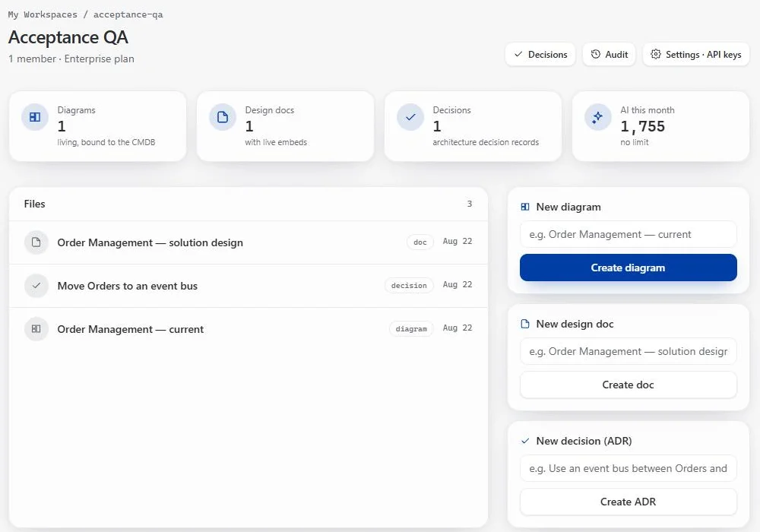Click the checkmark icon beside Move Orders to an event bus
760x532 pixels.
pyautogui.click(x=36, y=286)
